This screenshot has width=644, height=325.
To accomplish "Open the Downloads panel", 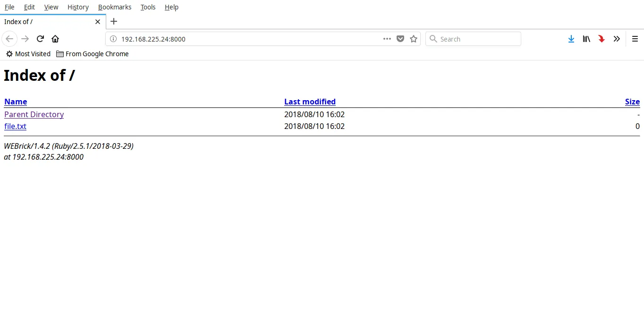I will tap(571, 39).
